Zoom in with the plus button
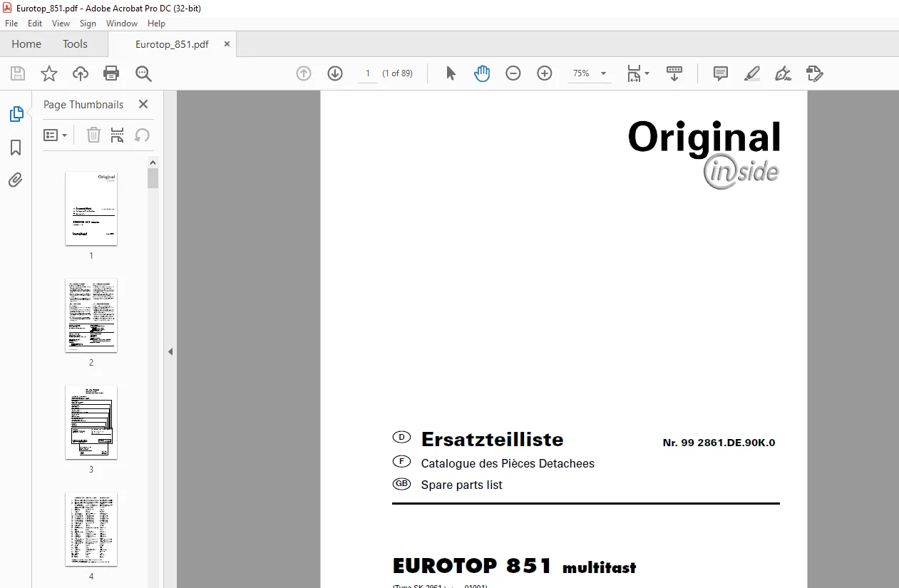The height and width of the screenshot is (588, 899). pyautogui.click(x=545, y=73)
